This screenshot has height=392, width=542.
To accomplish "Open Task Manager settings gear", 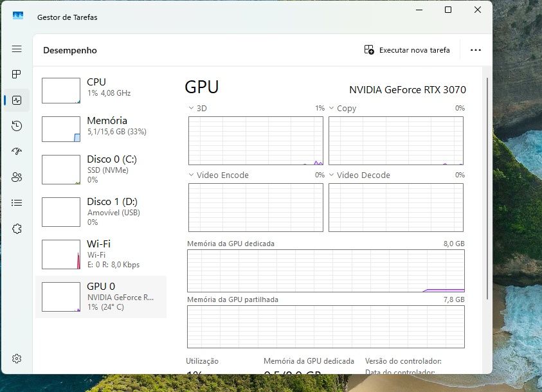I will pos(17,359).
